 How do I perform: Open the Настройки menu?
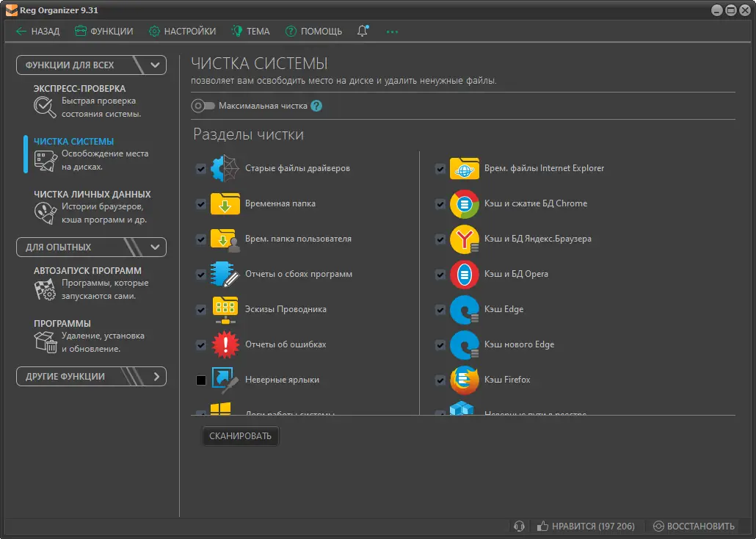click(182, 32)
